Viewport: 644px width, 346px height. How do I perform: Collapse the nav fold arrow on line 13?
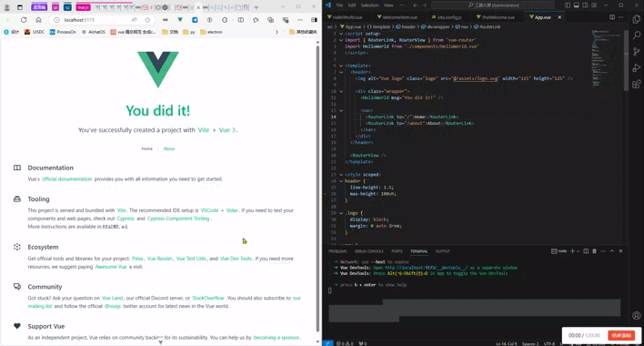[x=341, y=110]
